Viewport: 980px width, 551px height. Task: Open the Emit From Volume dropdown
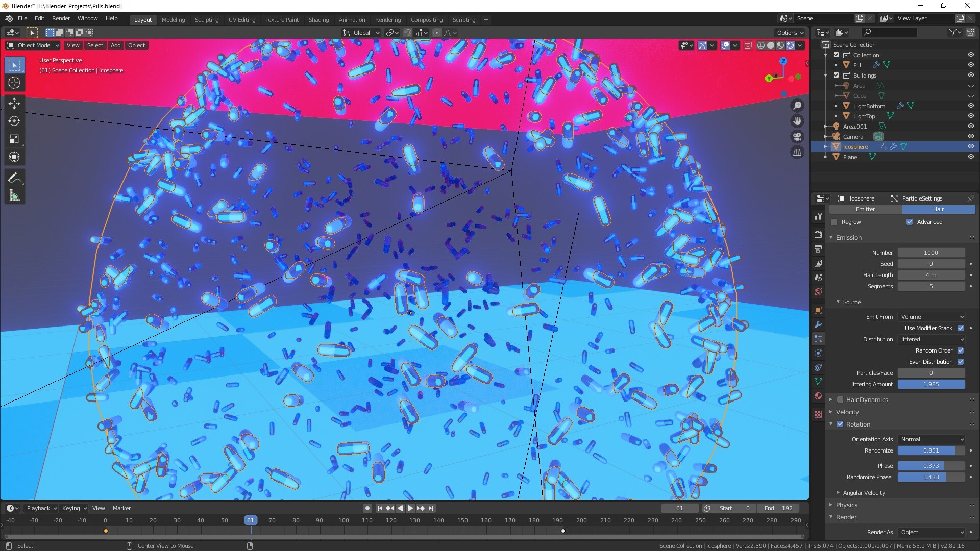(932, 316)
